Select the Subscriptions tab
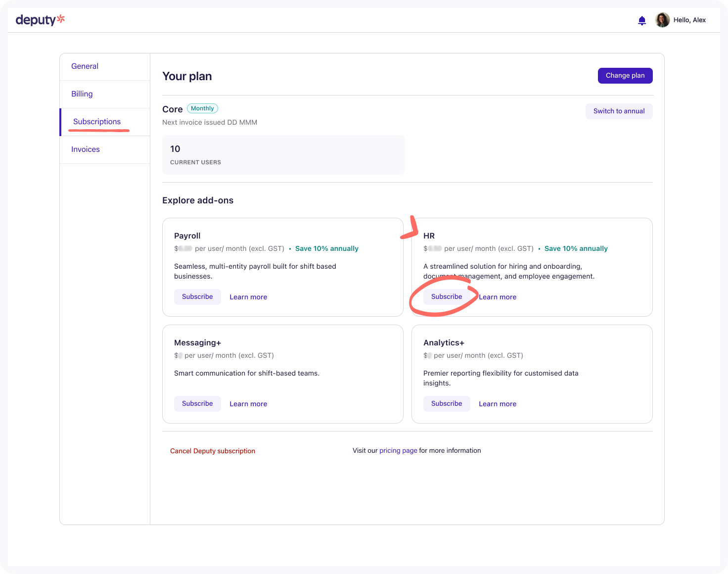This screenshot has height=574, width=728. 97,122
